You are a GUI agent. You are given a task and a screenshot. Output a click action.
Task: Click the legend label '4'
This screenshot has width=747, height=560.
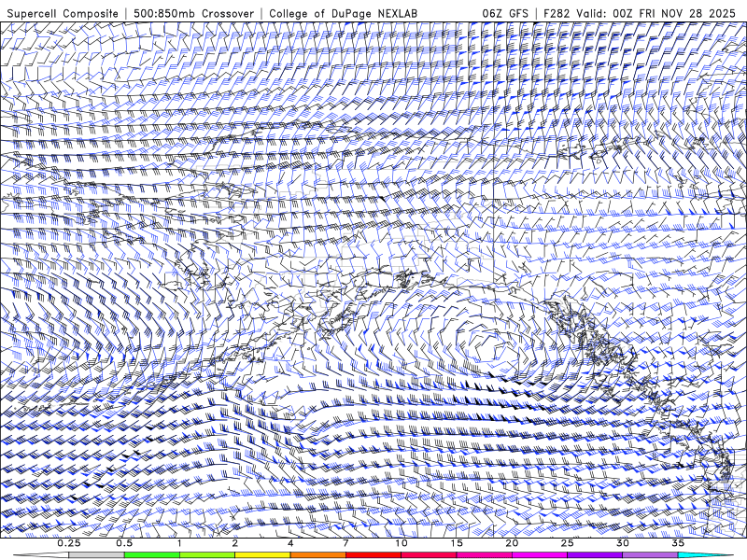[x=290, y=543]
